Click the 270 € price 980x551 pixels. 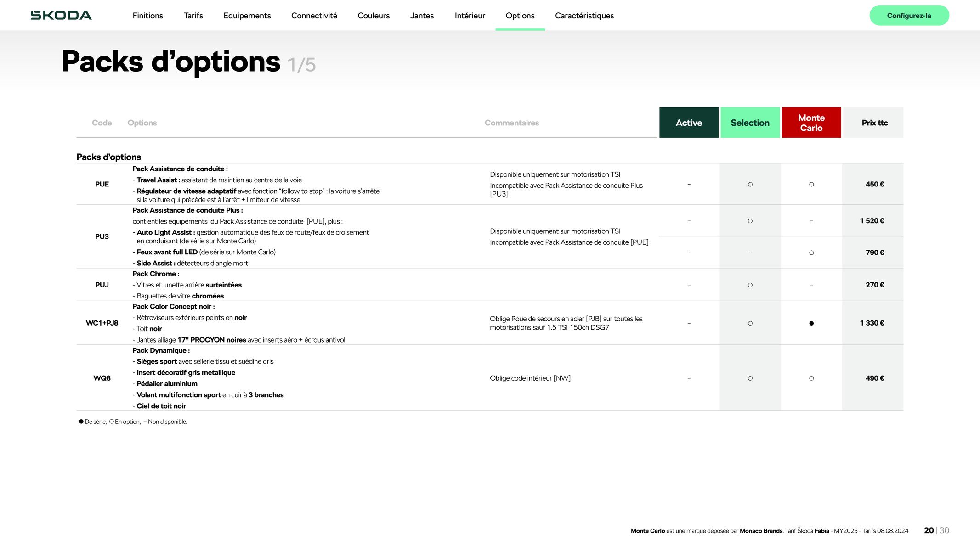(x=875, y=285)
